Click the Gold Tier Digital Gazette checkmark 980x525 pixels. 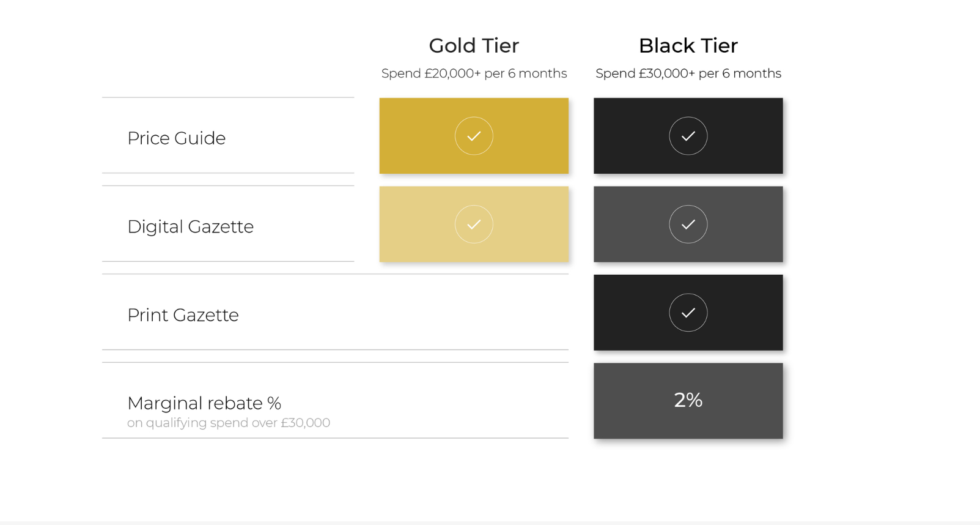(474, 224)
